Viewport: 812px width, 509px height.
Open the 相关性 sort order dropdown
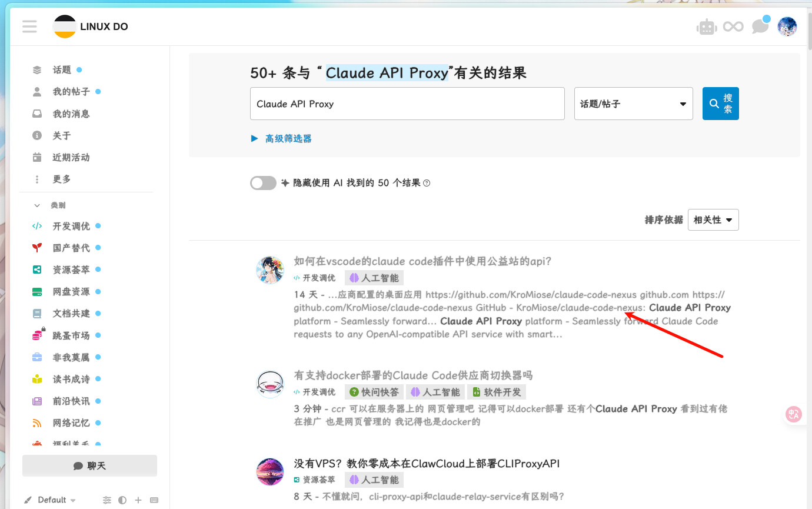tap(713, 220)
